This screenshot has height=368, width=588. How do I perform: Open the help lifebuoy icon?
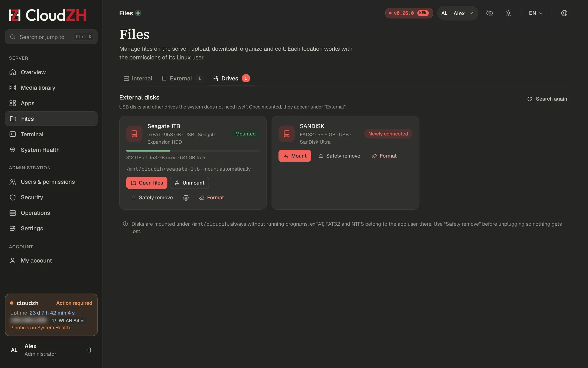(564, 13)
